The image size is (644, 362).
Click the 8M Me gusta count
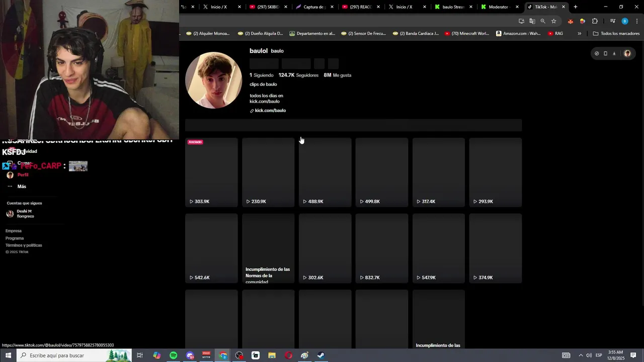click(x=338, y=75)
